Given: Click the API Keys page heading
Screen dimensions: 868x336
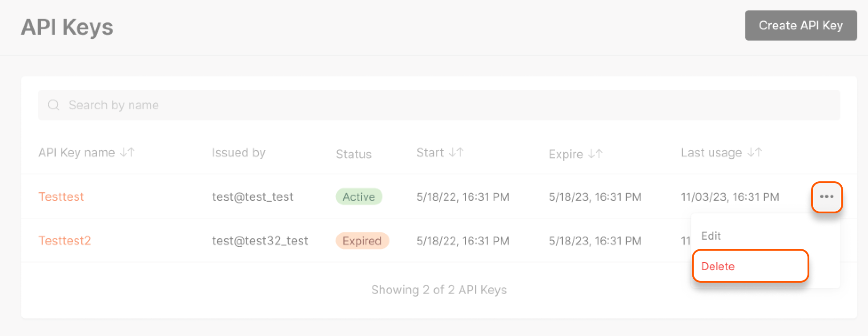Looking at the screenshot, I should 67,27.
